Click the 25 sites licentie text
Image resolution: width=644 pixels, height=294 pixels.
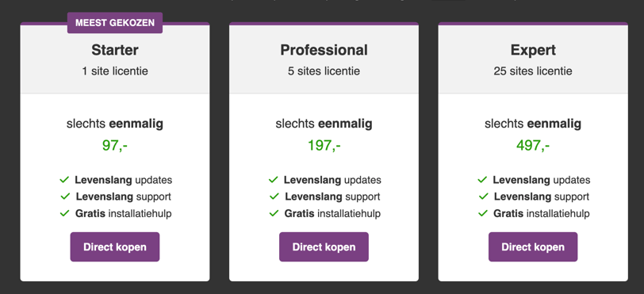[533, 71]
